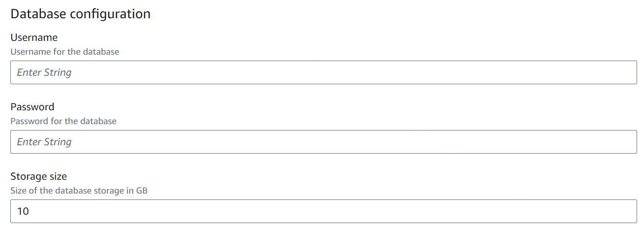Image resolution: width=644 pixels, height=229 pixels.
Task: Click the word "String" in Username placeholder
Action: (58, 72)
